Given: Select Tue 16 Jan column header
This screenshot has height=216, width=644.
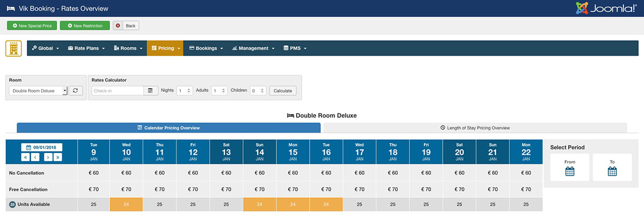Looking at the screenshot, I should pos(326,152).
